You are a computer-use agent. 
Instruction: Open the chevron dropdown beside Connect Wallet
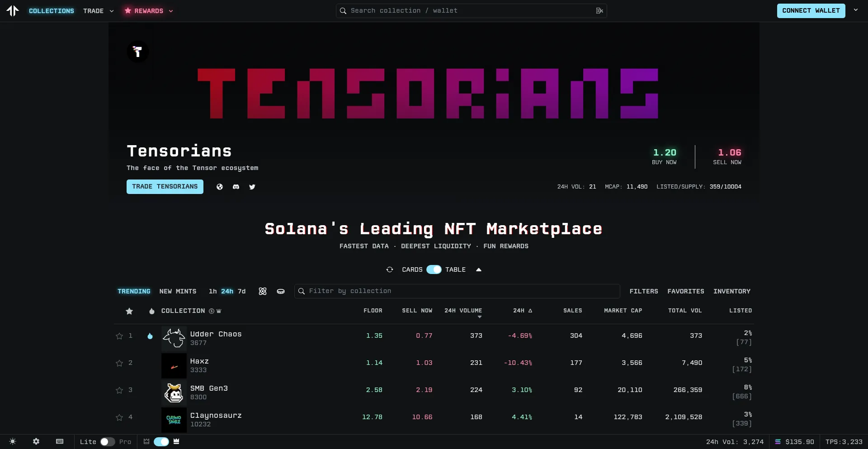pos(856,10)
